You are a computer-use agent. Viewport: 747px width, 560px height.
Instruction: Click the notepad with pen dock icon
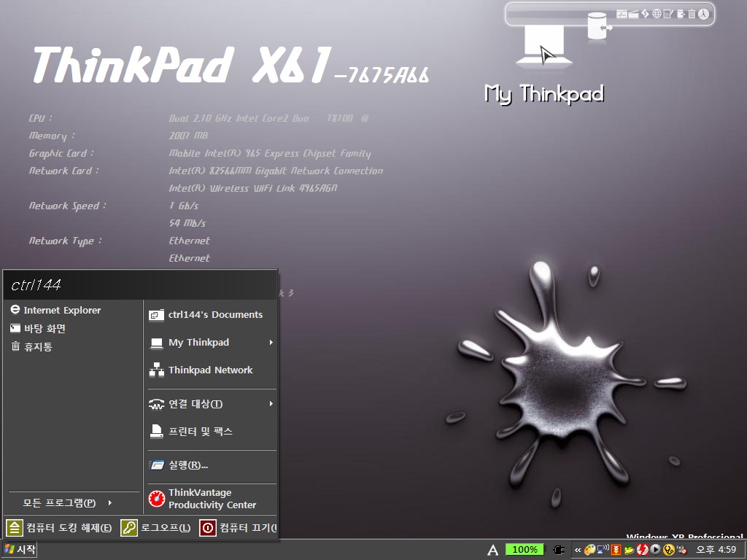[x=668, y=14]
